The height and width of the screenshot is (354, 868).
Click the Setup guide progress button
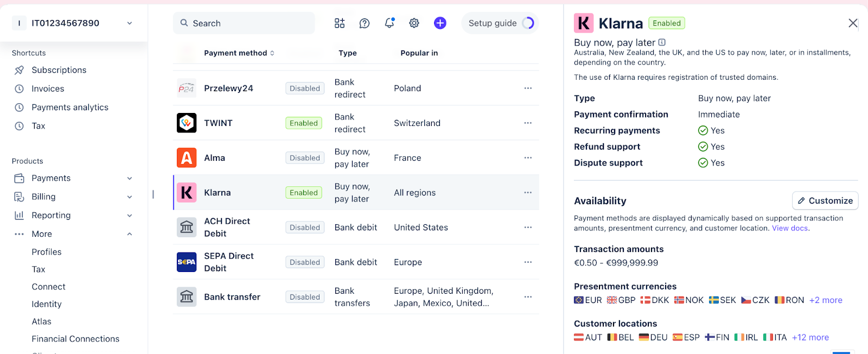(x=500, y=23)
